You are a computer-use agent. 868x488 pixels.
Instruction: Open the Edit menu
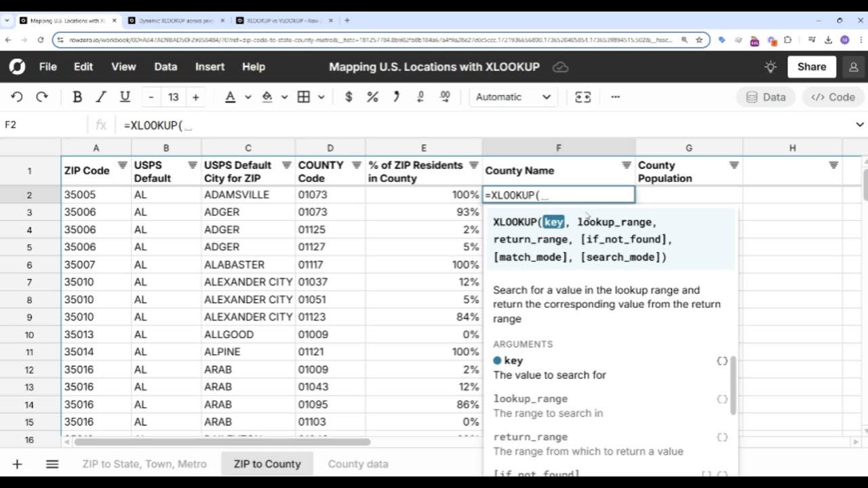[x=83, y=66]
